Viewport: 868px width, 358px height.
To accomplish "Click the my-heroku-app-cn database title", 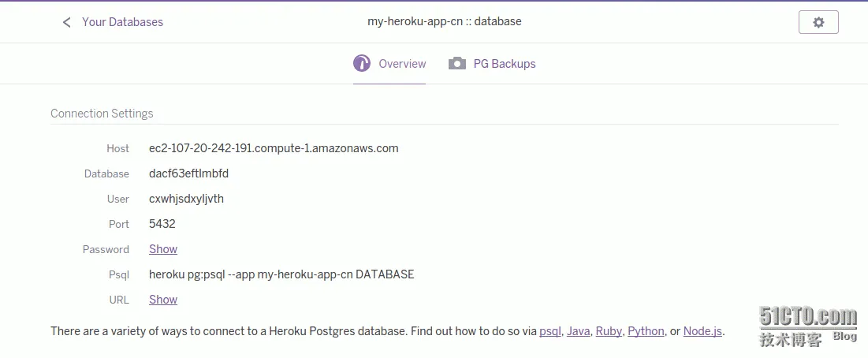I will (x=445, y=21).
